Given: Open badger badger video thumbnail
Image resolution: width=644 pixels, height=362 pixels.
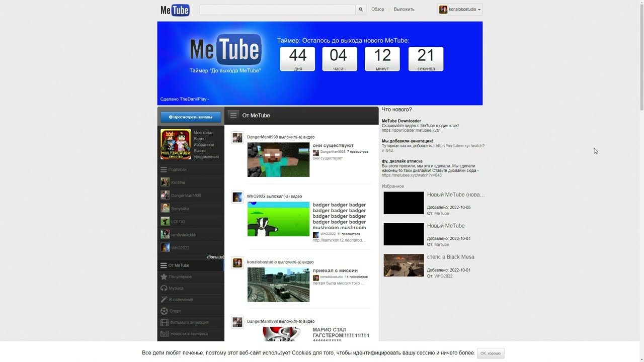Looking at the screenshot, I should click(x=278, y=219).
